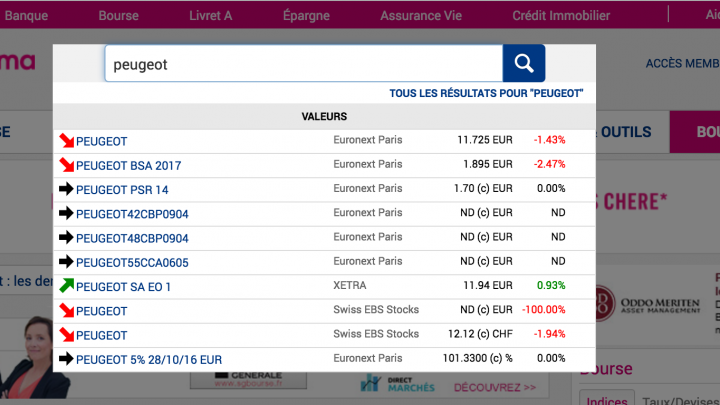Click the black arrow beside PEUGEOT55CCA0605
720x405 pixels.
pyautogui.click(x=67, y=262)
